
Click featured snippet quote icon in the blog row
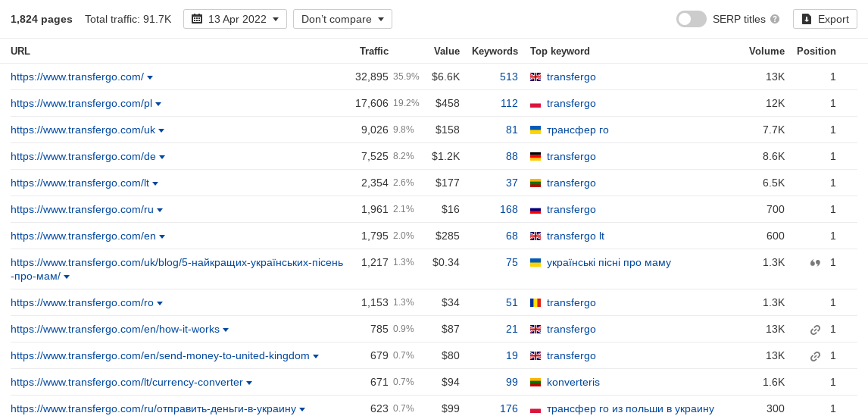(x=815, y=263)
